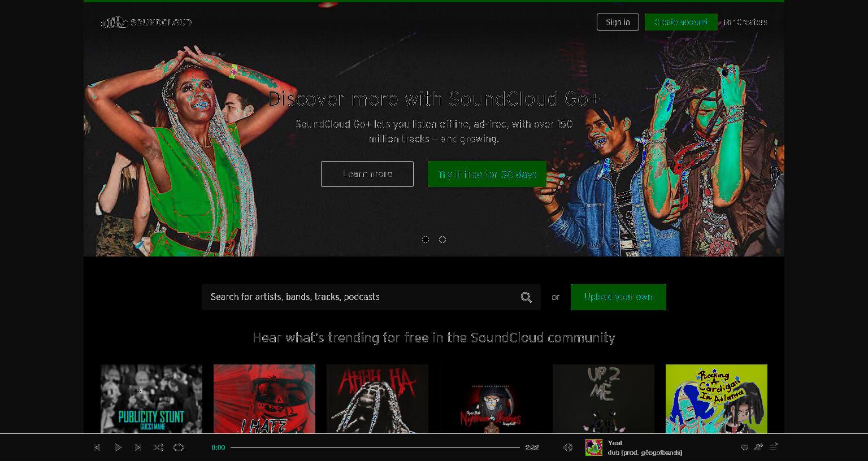The height and width of the screenshot is (461, 868).
Task: Open the For Creators link
Action: (x=745, y=22)
